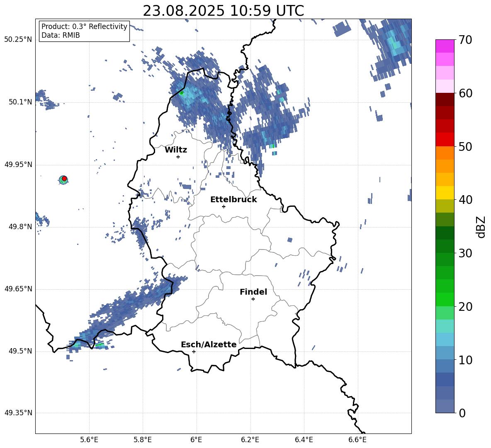Pick the yellow swatch just above 40
The width and height of the screenshot is (491, 448).
click(x=445, y=193)
